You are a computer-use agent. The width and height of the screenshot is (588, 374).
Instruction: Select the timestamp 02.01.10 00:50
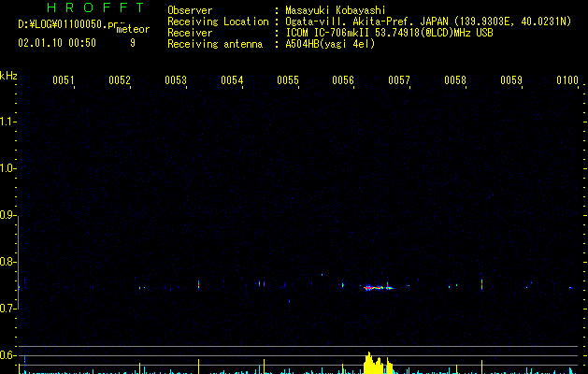(57, 43)
